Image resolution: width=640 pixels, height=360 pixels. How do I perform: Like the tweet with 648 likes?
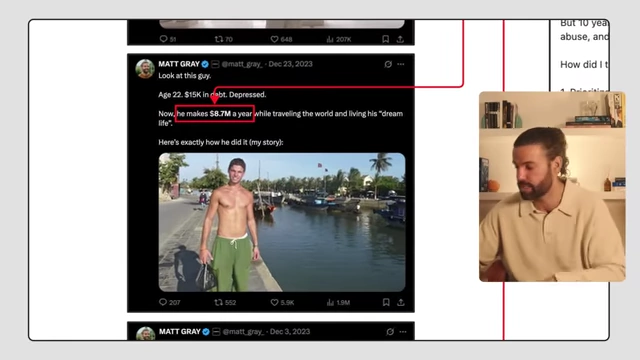point(274,39)
